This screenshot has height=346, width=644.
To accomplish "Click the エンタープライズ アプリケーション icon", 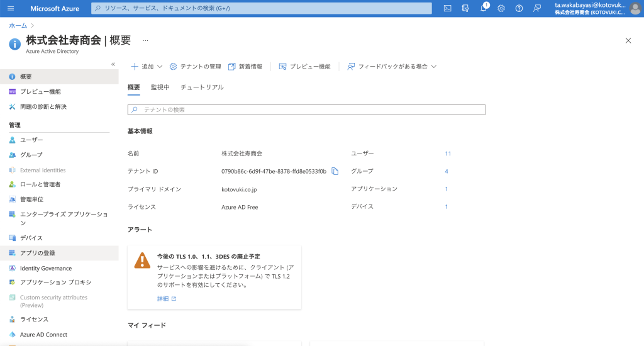I will pos(13,214).
